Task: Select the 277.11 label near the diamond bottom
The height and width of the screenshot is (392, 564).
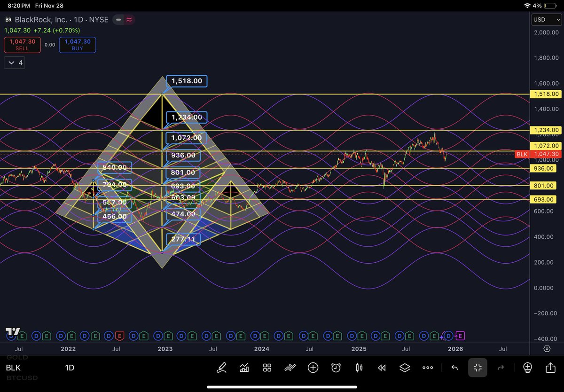Action: click(184, 239)
